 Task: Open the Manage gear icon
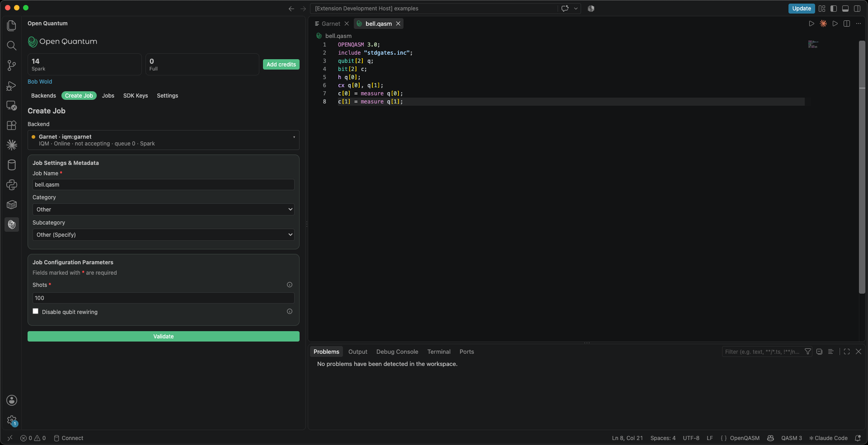(11, 421)
